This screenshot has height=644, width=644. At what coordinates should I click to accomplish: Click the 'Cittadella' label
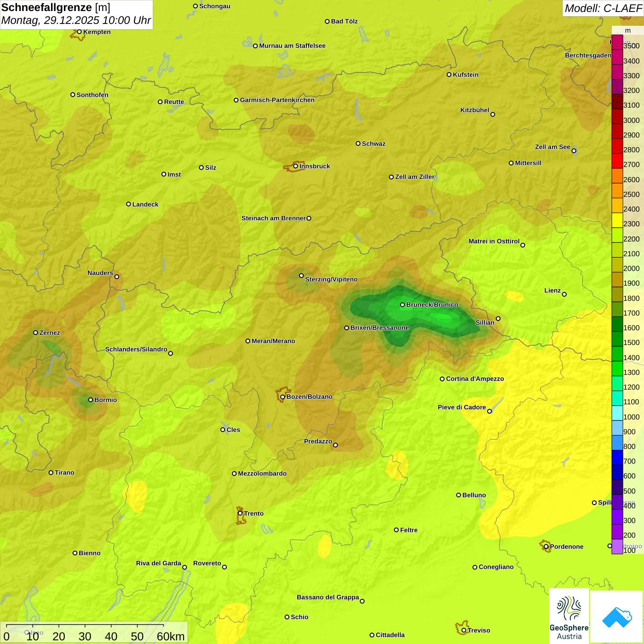(390, 635)
